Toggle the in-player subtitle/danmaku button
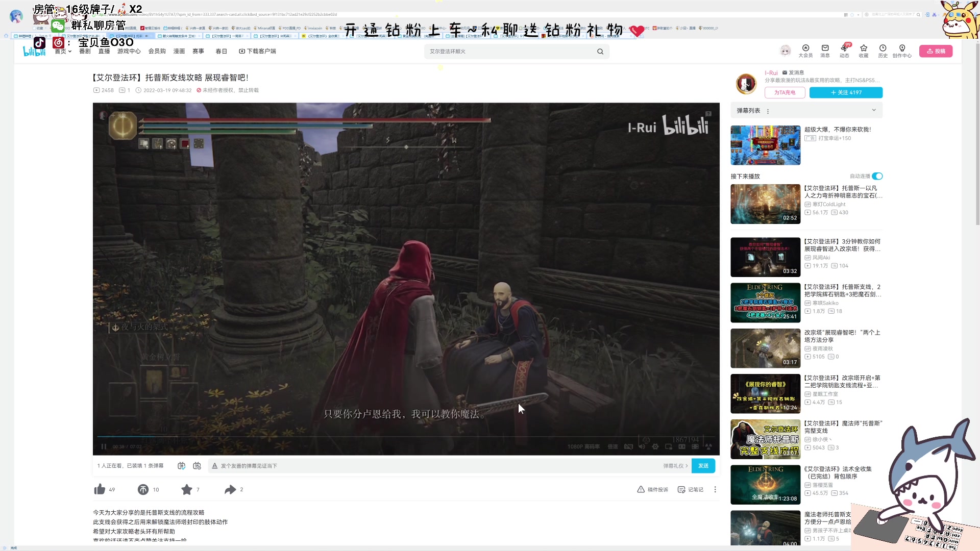 (629, 446)
